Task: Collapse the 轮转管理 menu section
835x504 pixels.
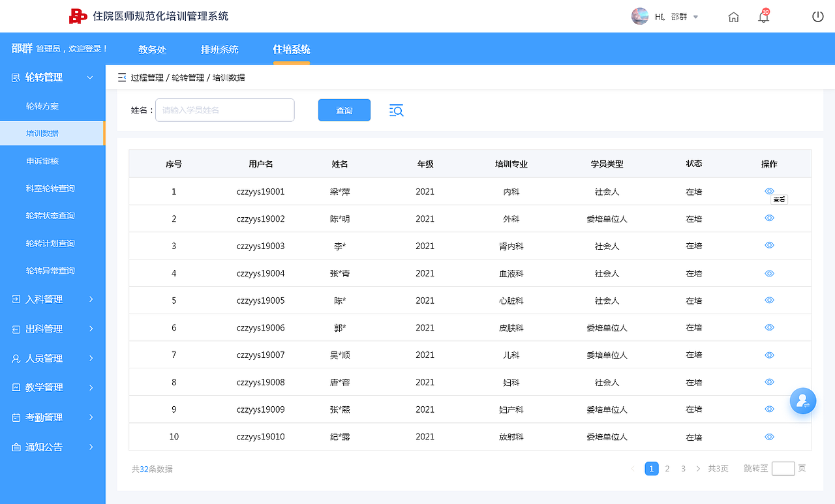Action: click(x=90, y=77)
